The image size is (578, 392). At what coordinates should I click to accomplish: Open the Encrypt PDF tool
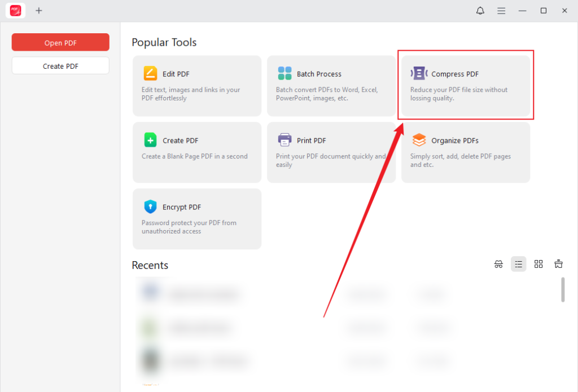coord(196,218)
